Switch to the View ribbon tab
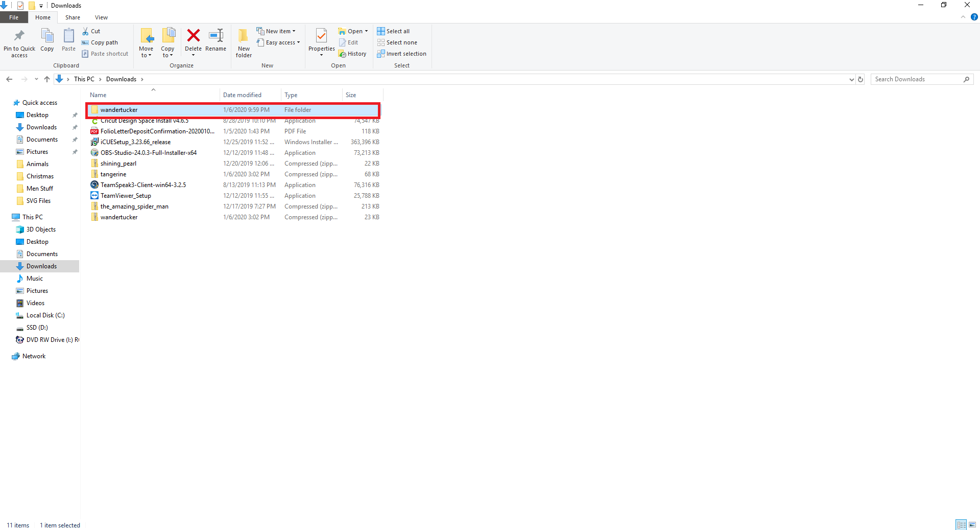 pos(101,17)
